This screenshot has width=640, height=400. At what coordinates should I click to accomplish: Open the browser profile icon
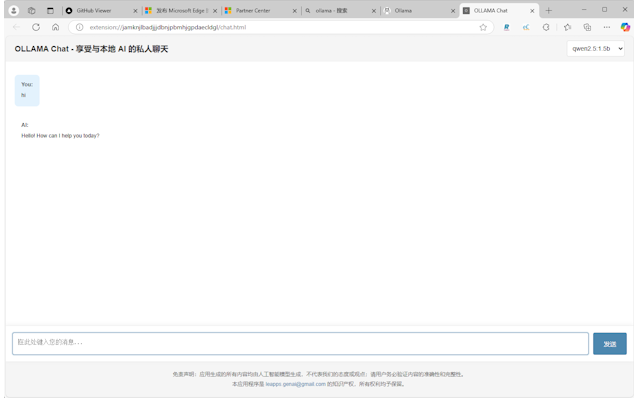pyautogui.click(x=13, y=11)
